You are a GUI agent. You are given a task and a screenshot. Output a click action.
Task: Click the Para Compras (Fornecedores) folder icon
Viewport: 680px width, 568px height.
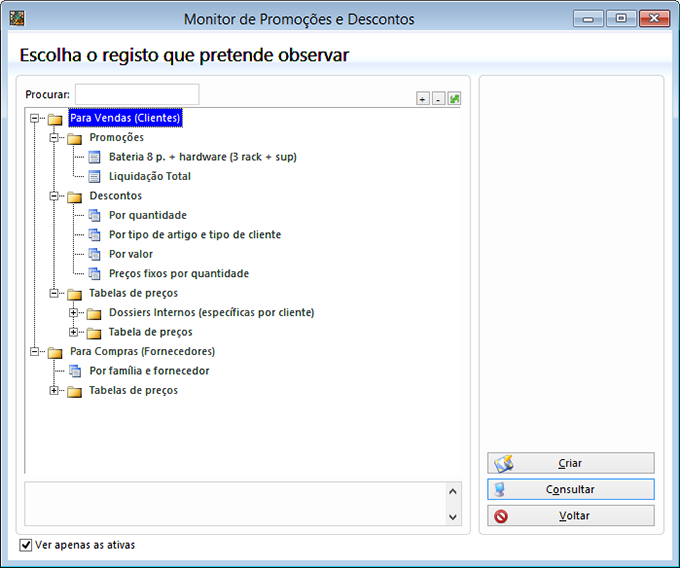coord(55,353)
